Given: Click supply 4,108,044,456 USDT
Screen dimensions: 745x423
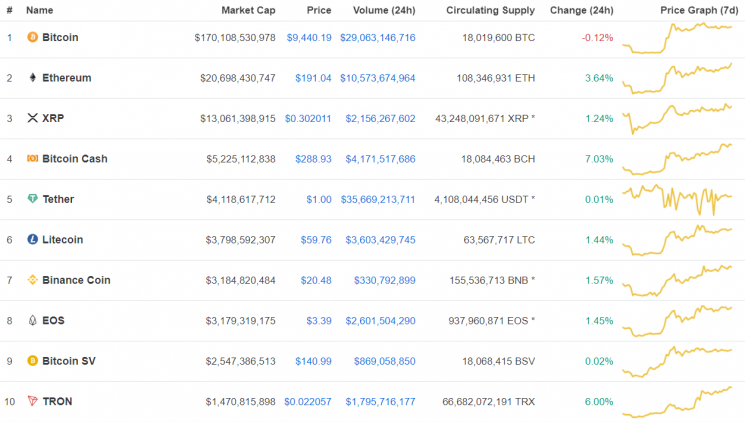Looking at the screenshot, I should 484,200.
